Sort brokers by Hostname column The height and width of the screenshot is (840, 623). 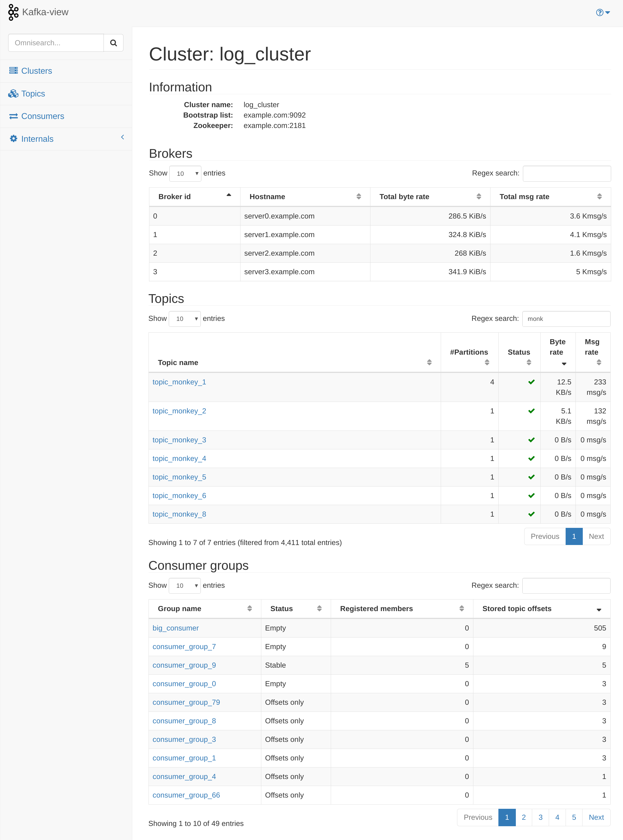point(305,196)
